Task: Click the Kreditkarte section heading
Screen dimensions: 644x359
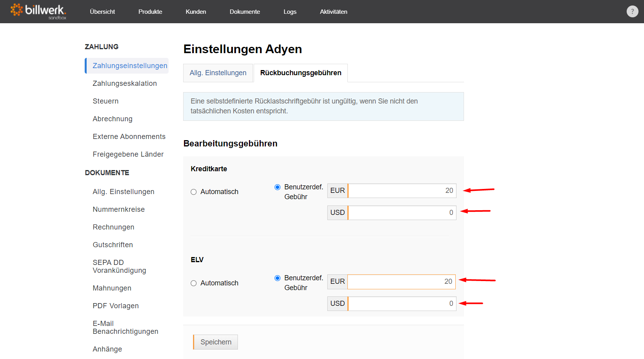Action: [209, 169]
